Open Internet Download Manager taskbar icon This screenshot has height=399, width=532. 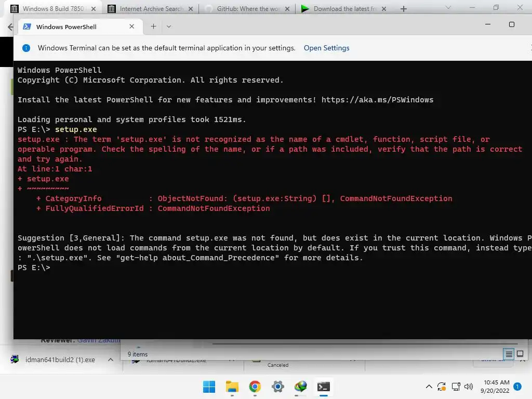pos(301,387)
